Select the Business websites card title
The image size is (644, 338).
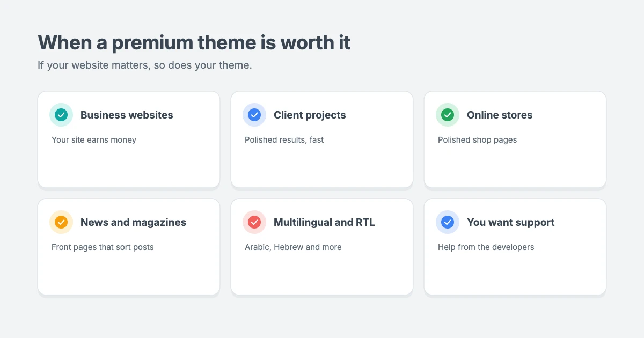127,115
